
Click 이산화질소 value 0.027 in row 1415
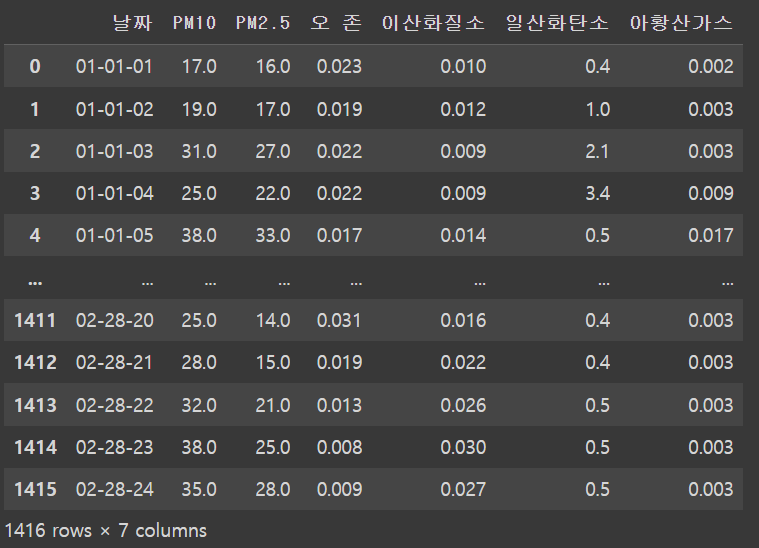[x=463, y=489]
